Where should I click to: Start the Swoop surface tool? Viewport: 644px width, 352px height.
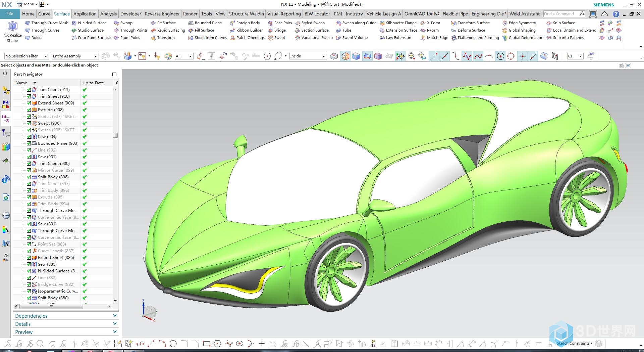pos(123,23)
